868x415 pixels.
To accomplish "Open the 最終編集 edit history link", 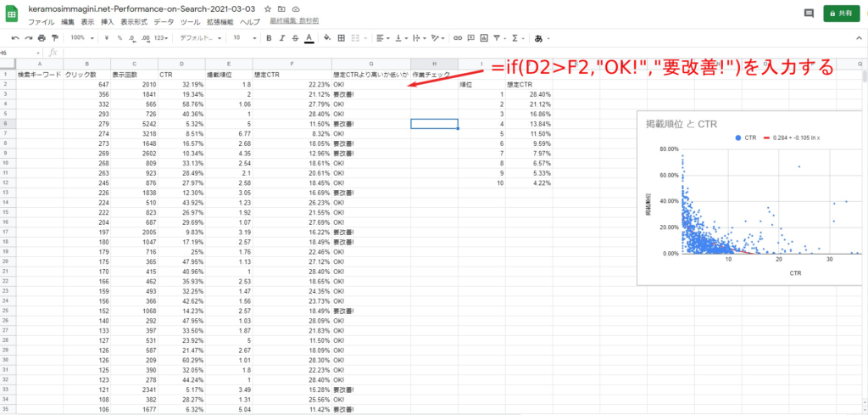I will click(x=294, y=20).
